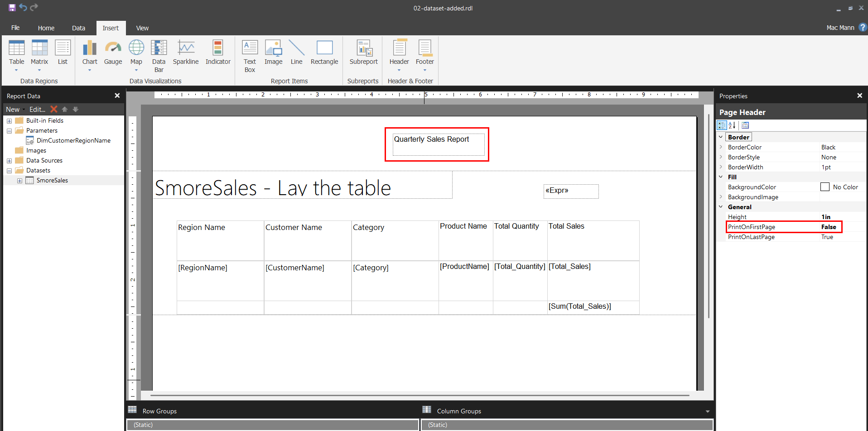Screen dimensions: 868x431
Task: Select the Images folder
Action: coord(36,151)
